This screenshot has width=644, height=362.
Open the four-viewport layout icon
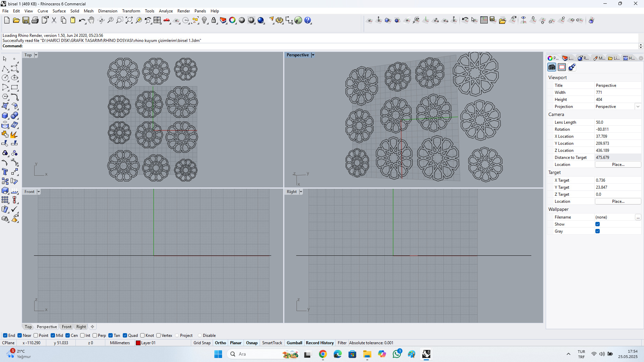[157, 20]
